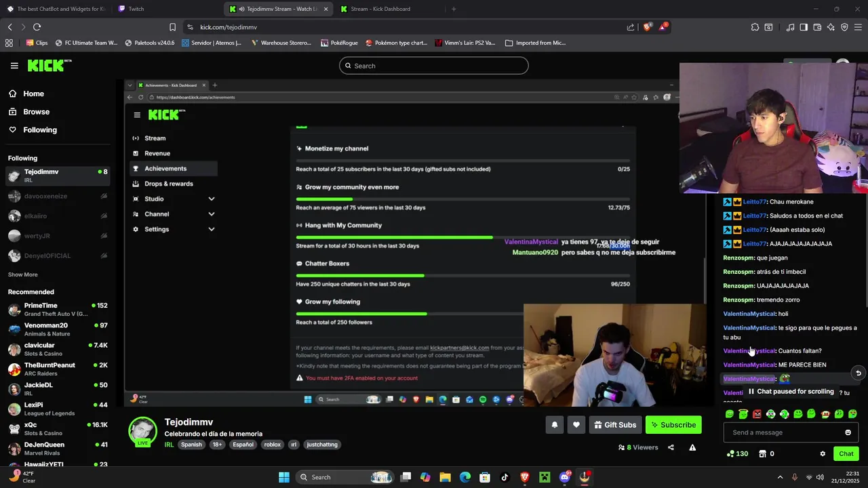Select Tejodimmv in Following list
Image resolution: width=868 pixels, height=488 pixels.
pos(57,176)
